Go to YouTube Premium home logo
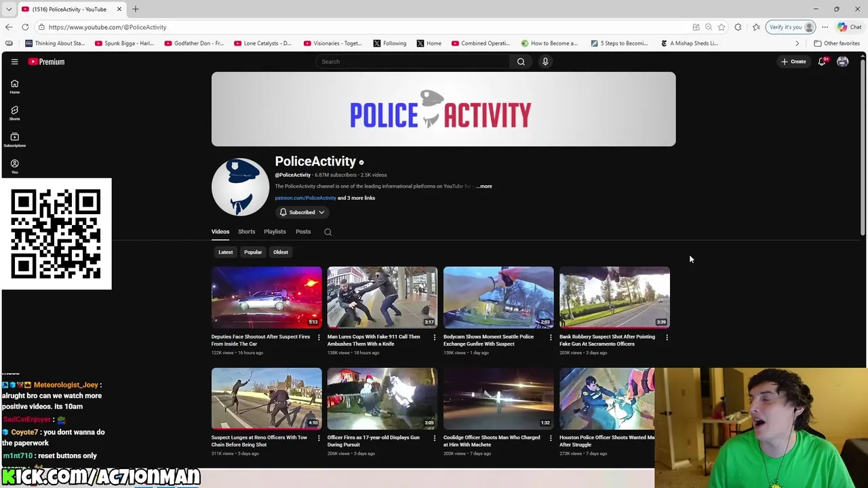This screenshot has height=488, width=868. point(46,62)
